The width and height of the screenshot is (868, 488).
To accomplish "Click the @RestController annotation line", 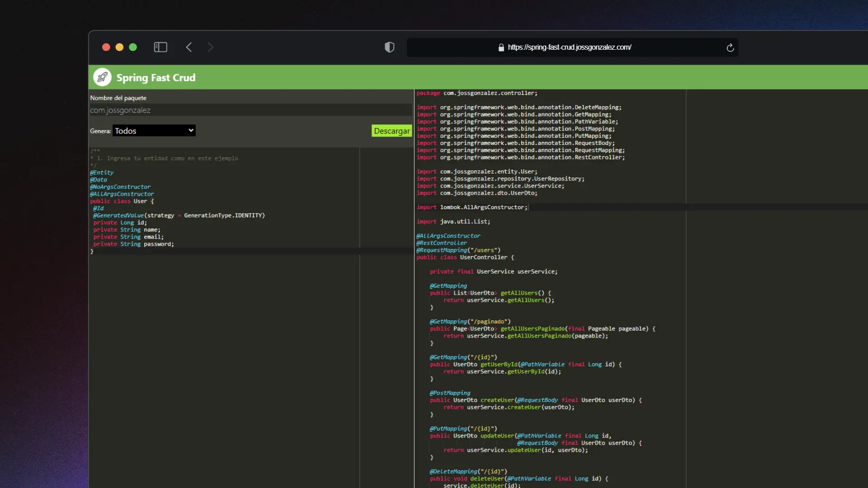I will [x=442, y=243].
